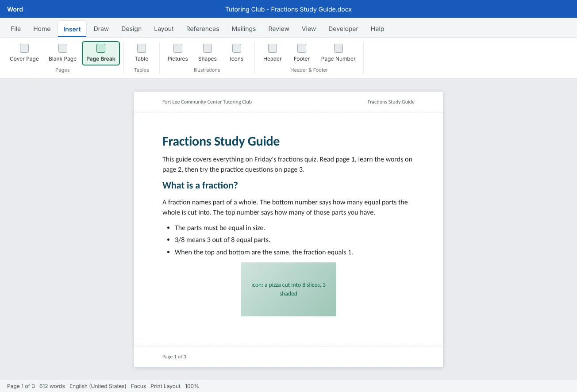Switch to the Layout tab

click(x=164, y=29)
